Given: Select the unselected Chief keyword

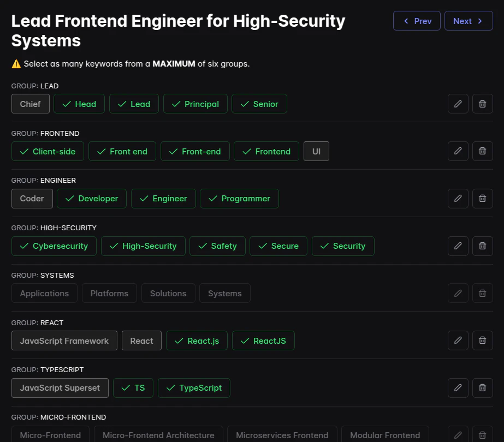Looking at the screenshot, I should click(x=31, y=104).
